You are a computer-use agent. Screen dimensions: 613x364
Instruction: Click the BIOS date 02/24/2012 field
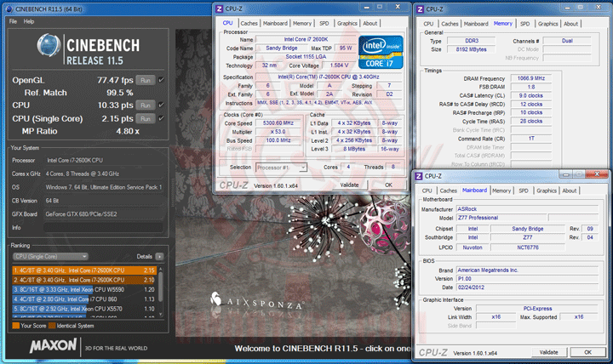click(x=527, y=287)
